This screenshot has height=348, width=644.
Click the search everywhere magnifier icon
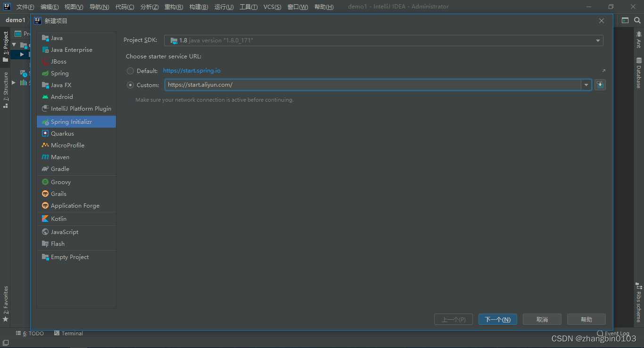pyautogui.click(x=637, y=20)
